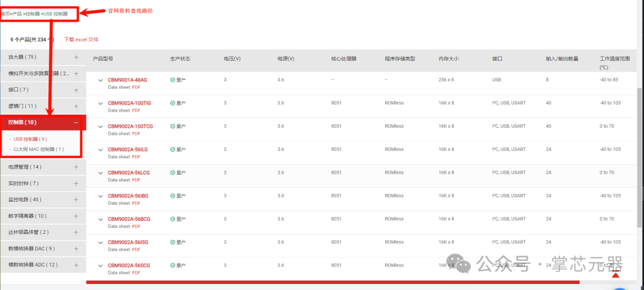Viewport: 644px width, 290px height.
Task: Click the 256 x 8 memory size cell
Action: (447, 80)
